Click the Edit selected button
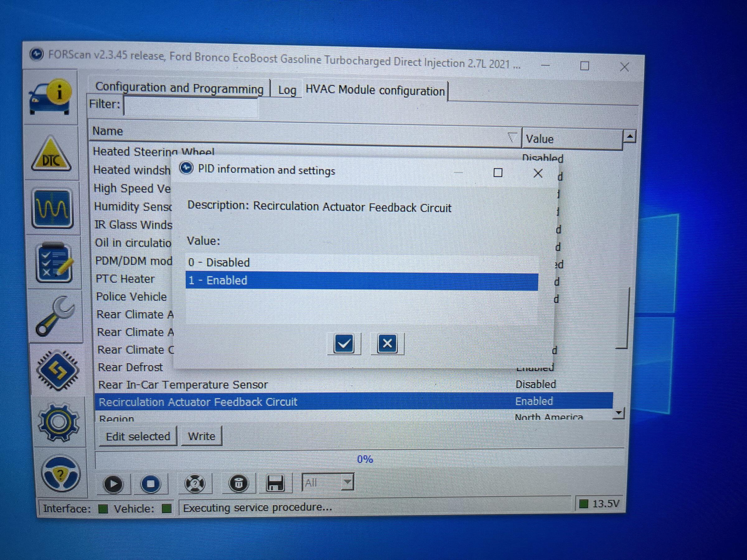The height and width of the screenshot is (560, 747). 138,436
